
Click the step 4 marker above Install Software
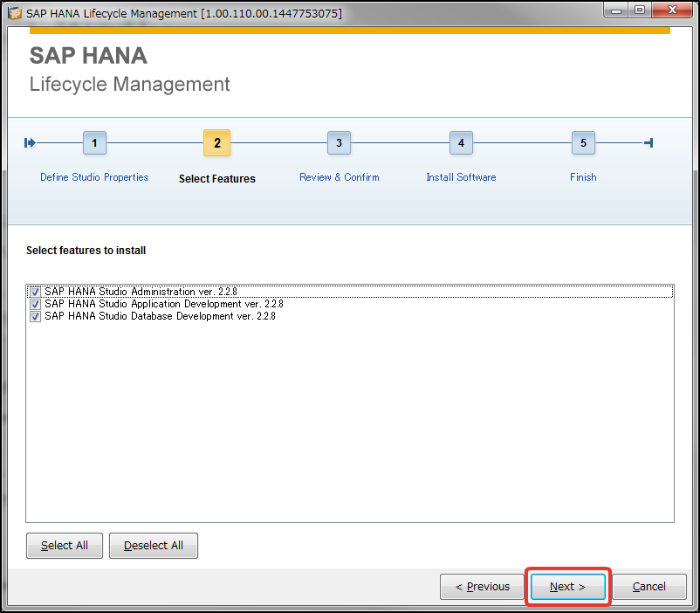[461, 142]
